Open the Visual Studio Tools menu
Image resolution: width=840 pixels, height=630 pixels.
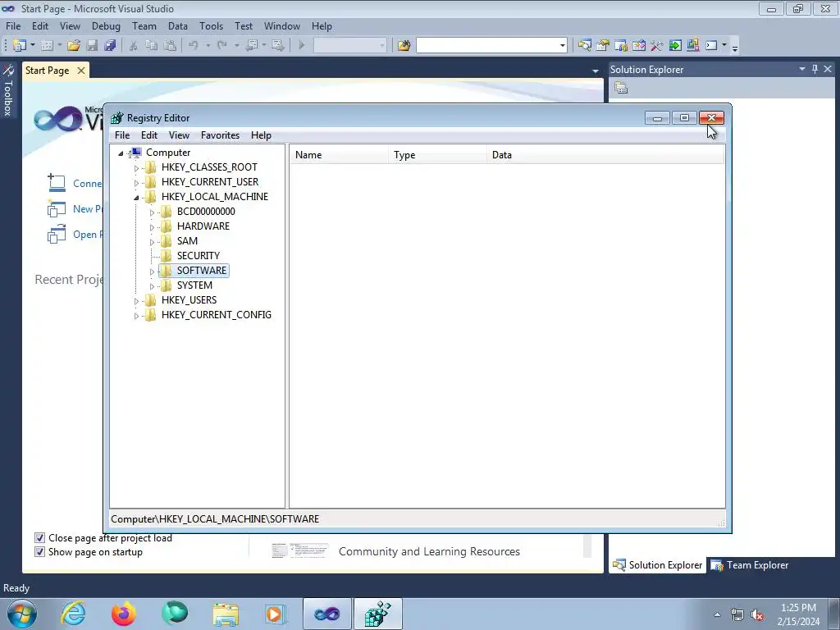click(x=211, y=25)
